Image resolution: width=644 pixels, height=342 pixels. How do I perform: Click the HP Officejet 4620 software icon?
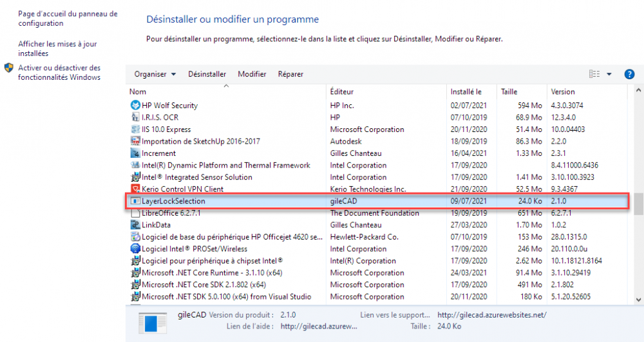(x=135, y=237)
